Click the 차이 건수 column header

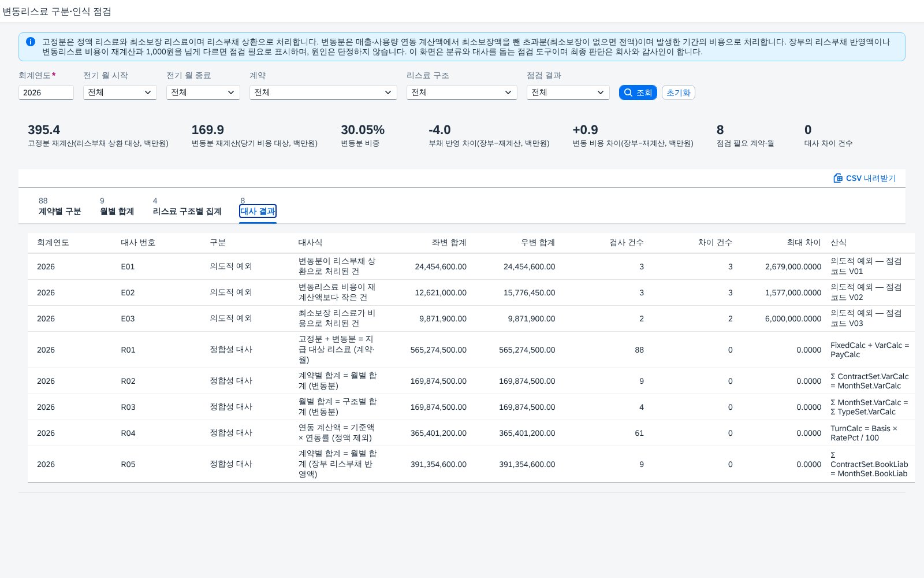[x=715, y=243]
